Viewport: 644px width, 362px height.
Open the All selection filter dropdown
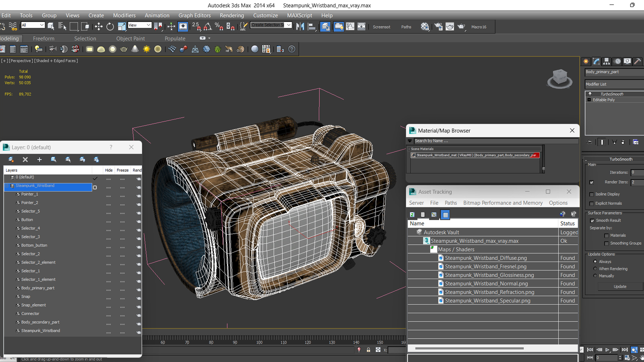pyautogui.click(x=33, y=25)
